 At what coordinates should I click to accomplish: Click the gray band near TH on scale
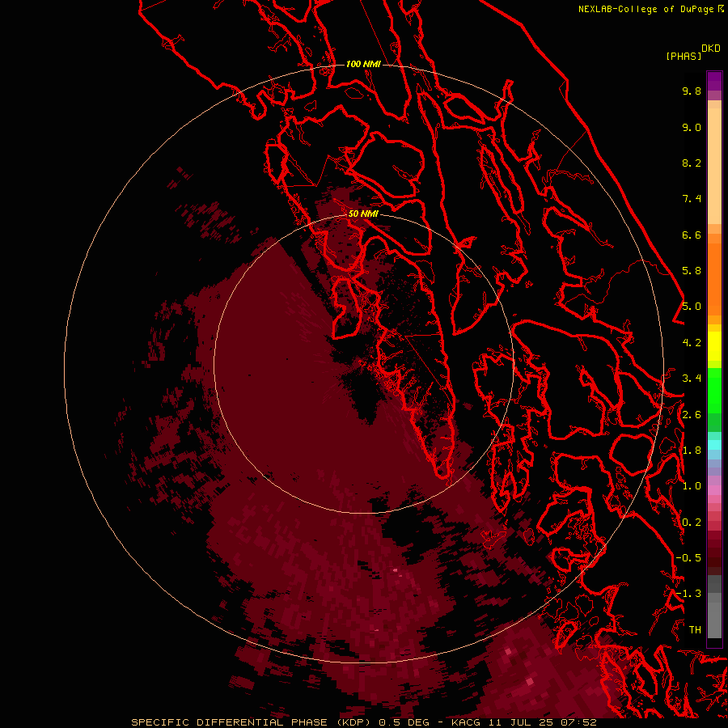coord(714,620)
